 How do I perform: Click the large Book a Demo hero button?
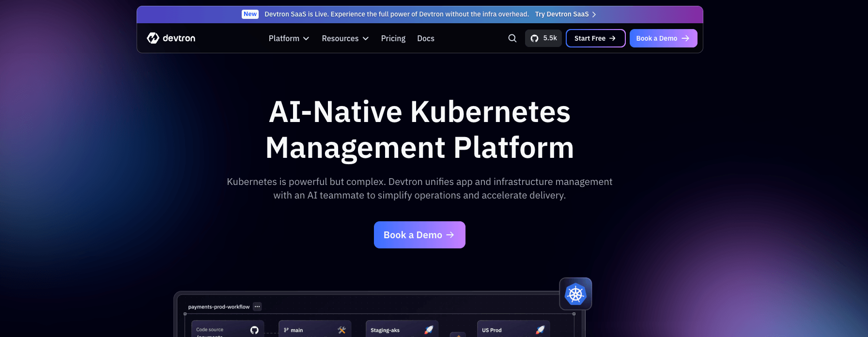point(419,235)
